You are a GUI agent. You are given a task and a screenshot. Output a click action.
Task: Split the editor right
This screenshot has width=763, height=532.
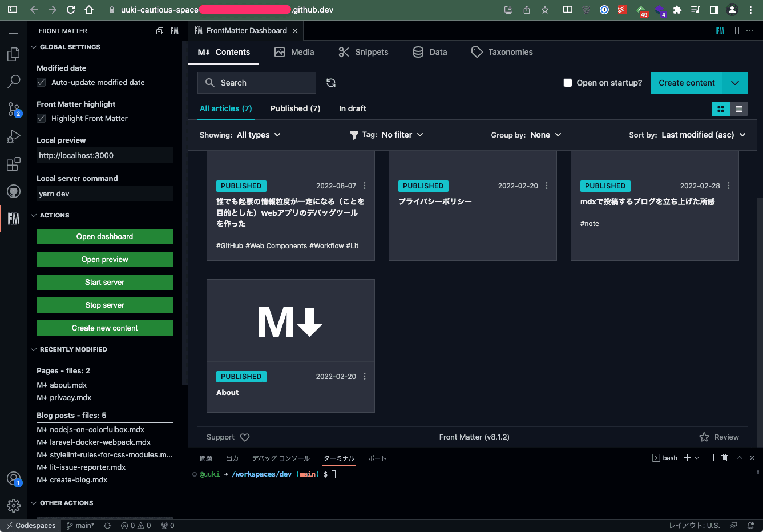[735, 31]
